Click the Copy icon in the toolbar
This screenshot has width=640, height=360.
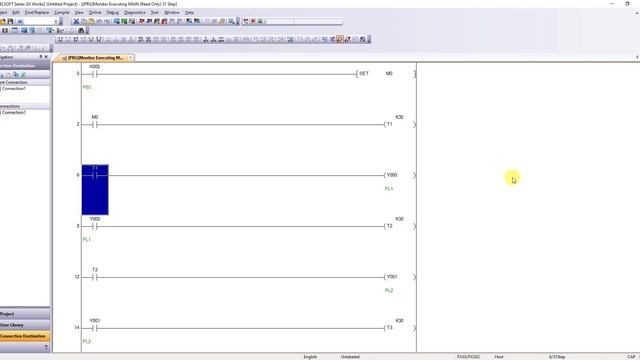coord(84,21)
